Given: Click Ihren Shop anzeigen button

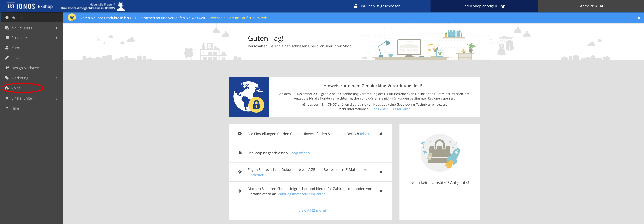Looking at the screenshot, I should [x=484, y=6].
